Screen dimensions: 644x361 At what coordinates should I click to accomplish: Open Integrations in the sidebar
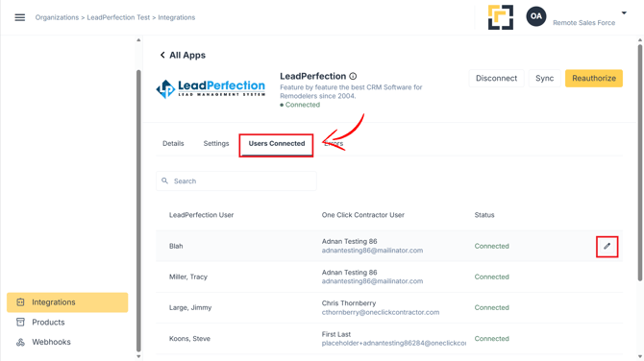click(x=67, y=302)
